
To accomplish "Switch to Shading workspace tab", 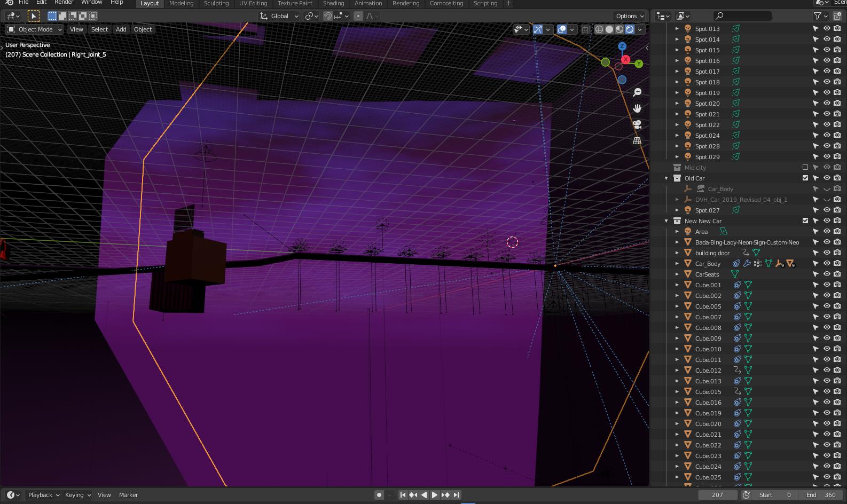I will click(333, 3).
